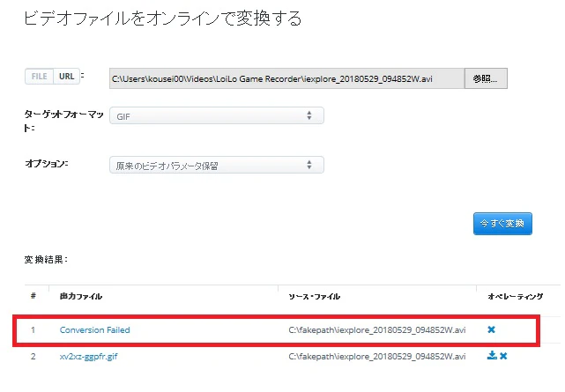Click the 変換結果 label
The width and height of the screenshot is (565, 392).
pos(46,260)
